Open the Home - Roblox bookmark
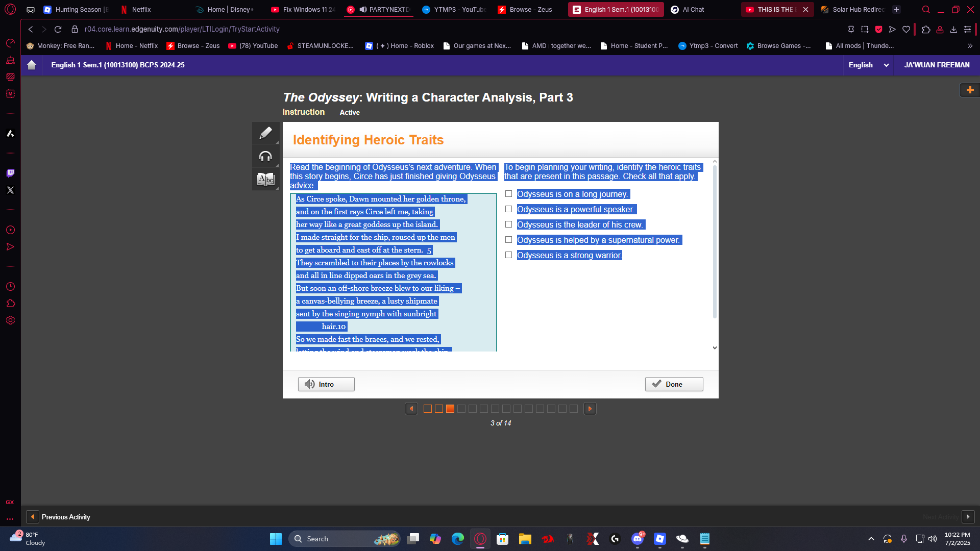Image resolution: width=980 pixels, height=551 pixels. click(400, 46)
